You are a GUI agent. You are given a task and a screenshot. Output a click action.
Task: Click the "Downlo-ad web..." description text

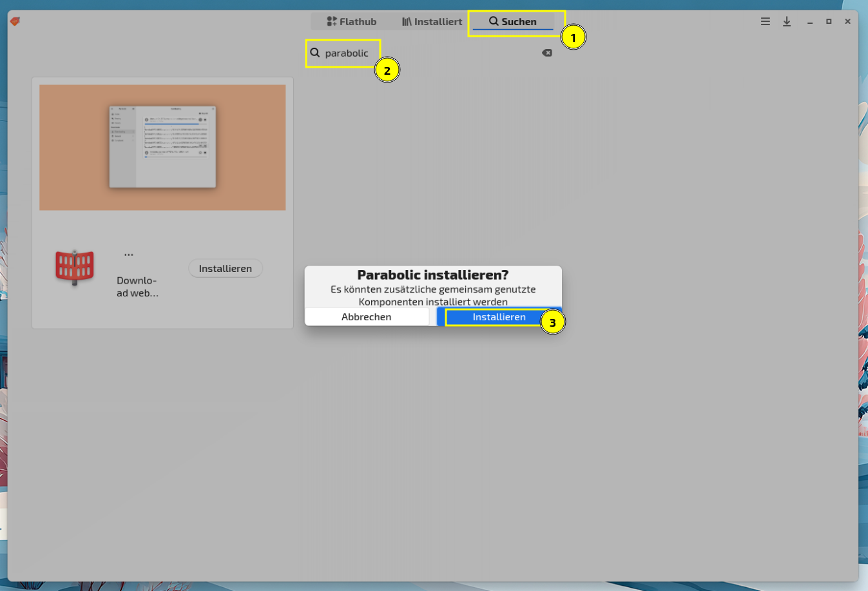coord(137,287)
